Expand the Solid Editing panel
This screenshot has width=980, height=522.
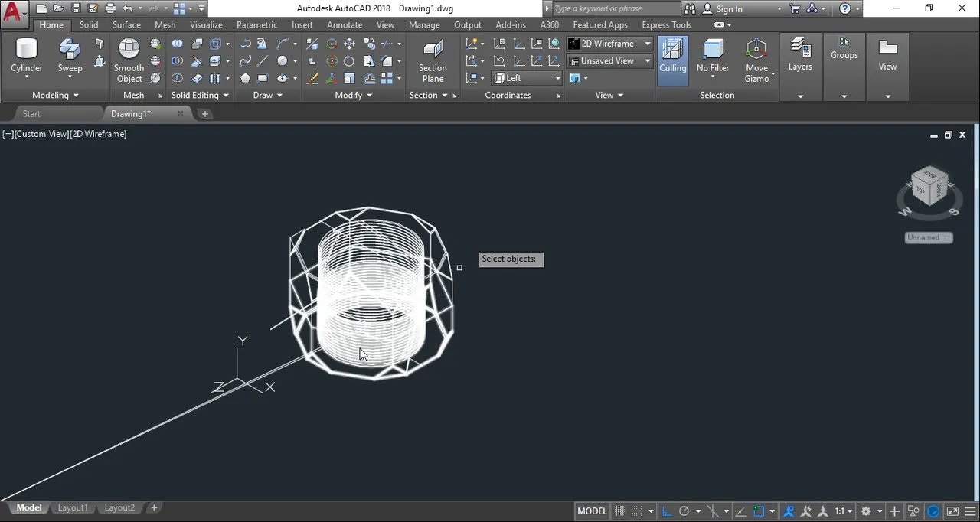tap(200, 95)
